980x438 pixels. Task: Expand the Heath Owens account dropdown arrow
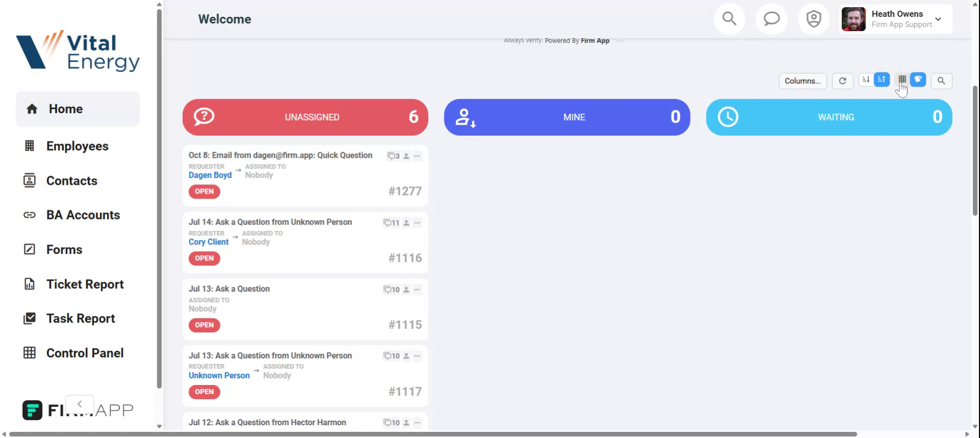click(x=938, y=19)
